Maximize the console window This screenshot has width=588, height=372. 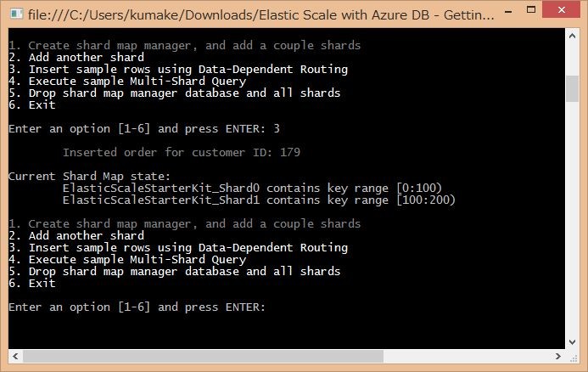pyautogui.click(x=531, y=9)
